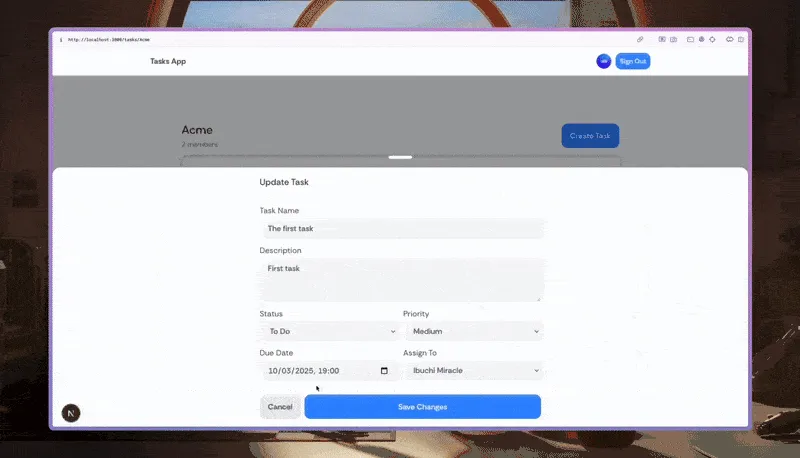Focus the Description text area
This screenshot has height=458, width=800.
point(400,279)
